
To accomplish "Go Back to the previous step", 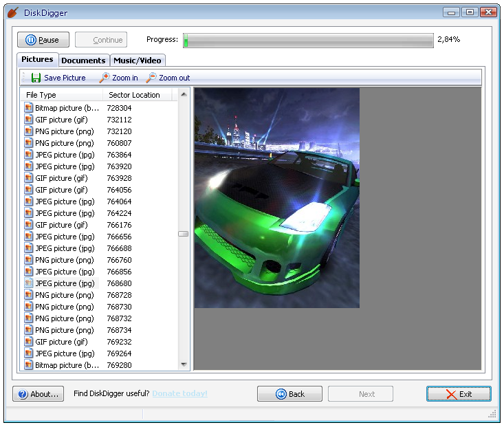I will [x=289, y=394].
